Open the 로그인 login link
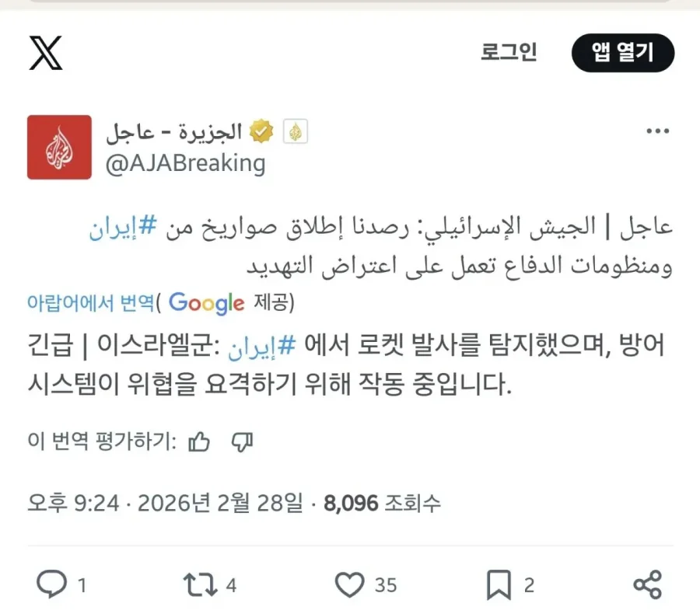 509,53
